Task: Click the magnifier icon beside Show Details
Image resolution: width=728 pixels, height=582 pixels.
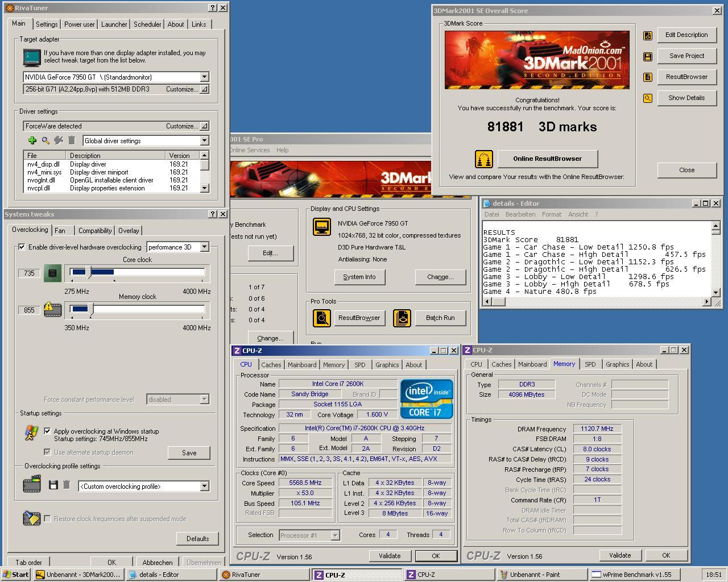Action: coord(647,98)
